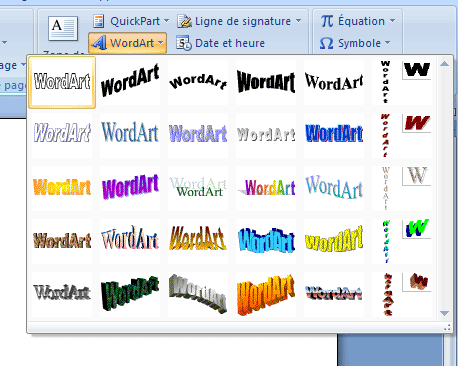458x366 pixels.
Task: Pick the brown textured WordArt style
Action: (x=62, y=241)
